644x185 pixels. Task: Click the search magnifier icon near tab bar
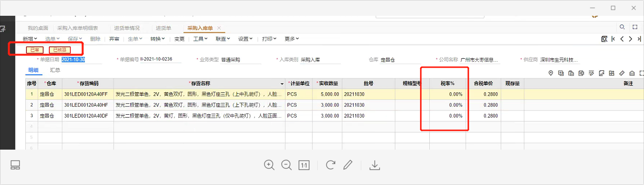(622, 27)
